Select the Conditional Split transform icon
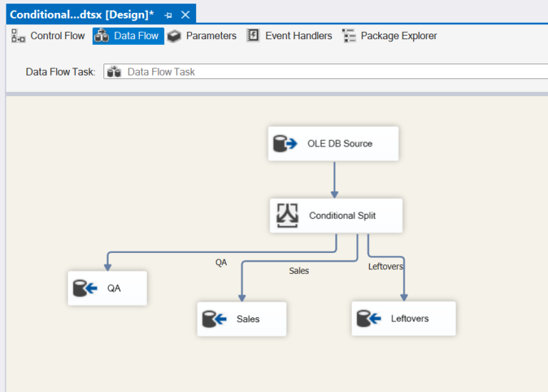 click(287, 215)
